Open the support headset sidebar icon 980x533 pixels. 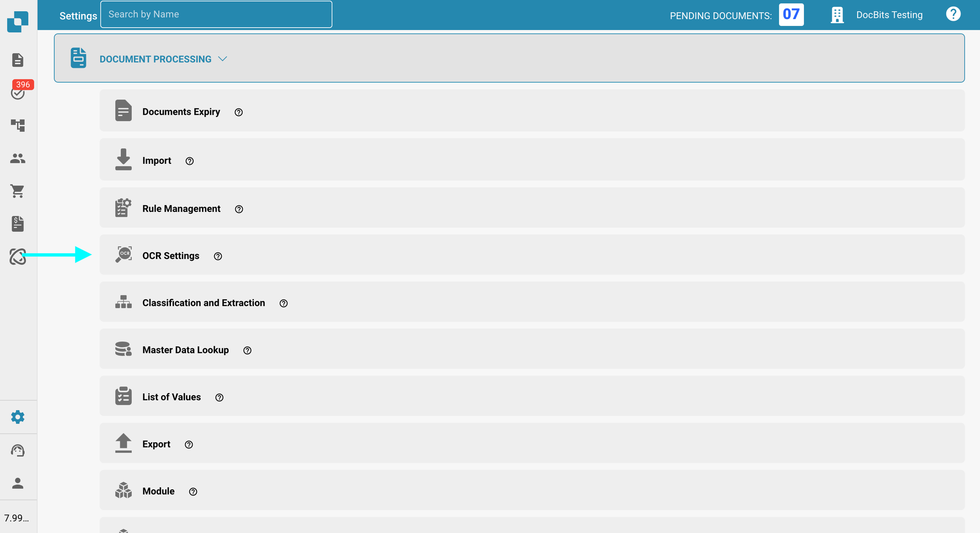(x=17, y=450)
